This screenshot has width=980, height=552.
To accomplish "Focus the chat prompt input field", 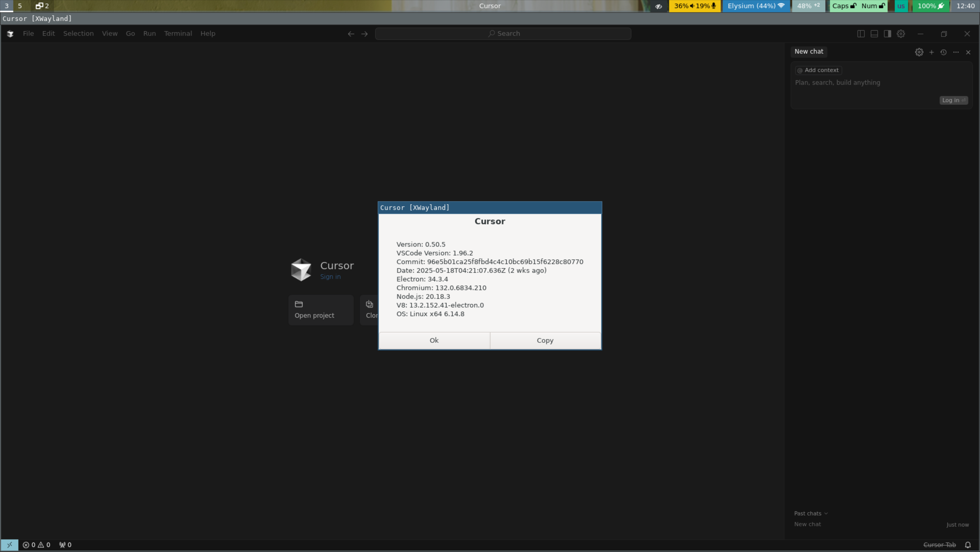I will click(x=881, y=83).
